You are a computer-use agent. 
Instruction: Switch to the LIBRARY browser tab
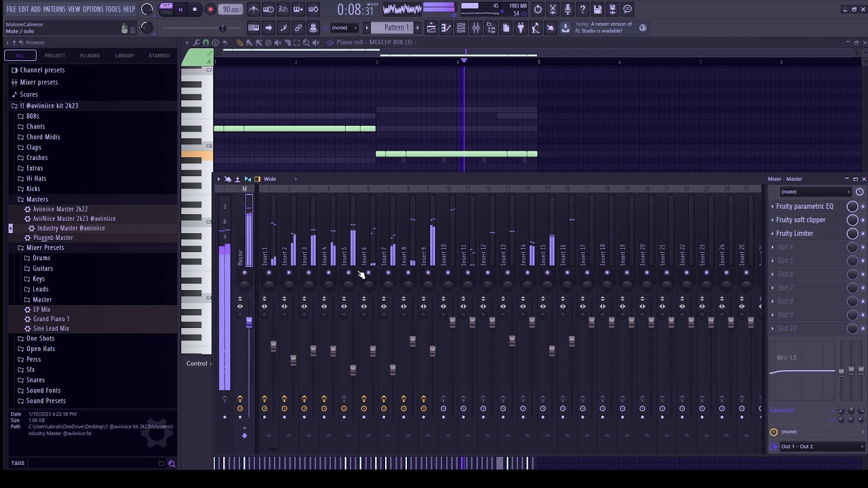point(124,56)
